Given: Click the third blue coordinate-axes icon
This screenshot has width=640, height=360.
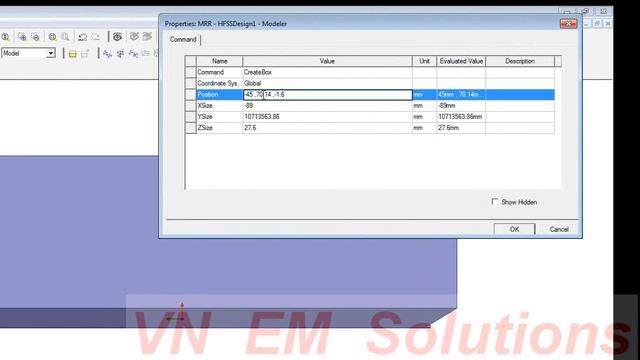Looking at the screenshot, I should [133, 54].
